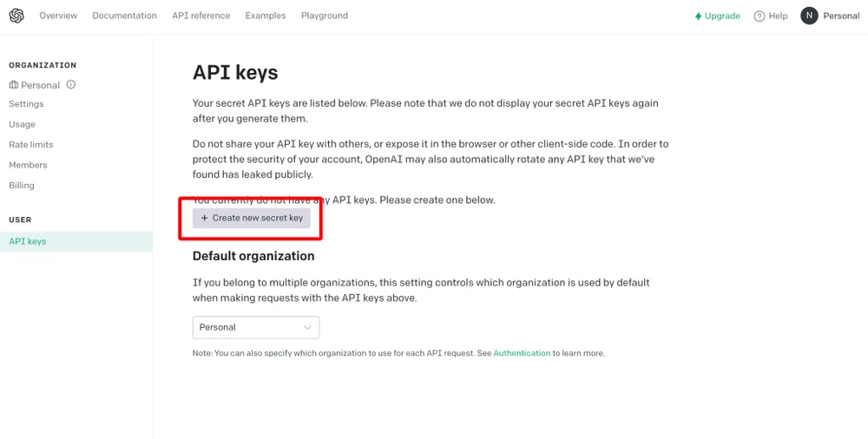Go to Documentation in top navigation
Image resolution: width=868 pixels, height=439 pixels.
124,16
